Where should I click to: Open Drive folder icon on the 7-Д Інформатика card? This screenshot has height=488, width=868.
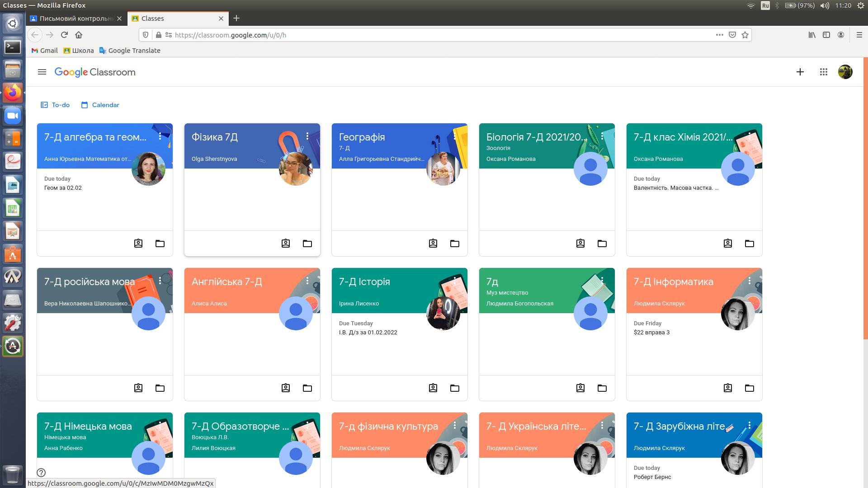click(749, 388)
